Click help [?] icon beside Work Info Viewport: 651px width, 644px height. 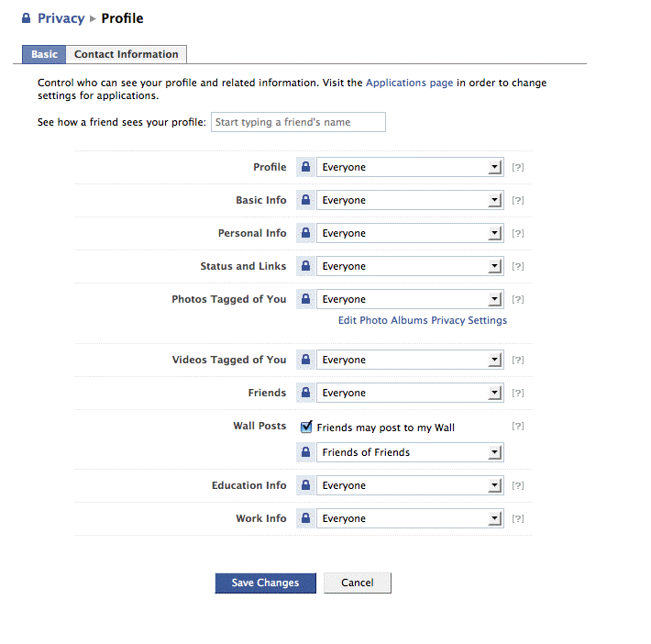(518, 519)
